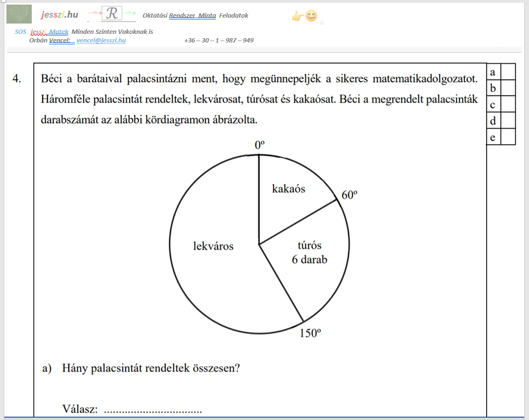529x420 pixels.
Task: Open the Rendszer_Minta link
Action: pos(192,16)
